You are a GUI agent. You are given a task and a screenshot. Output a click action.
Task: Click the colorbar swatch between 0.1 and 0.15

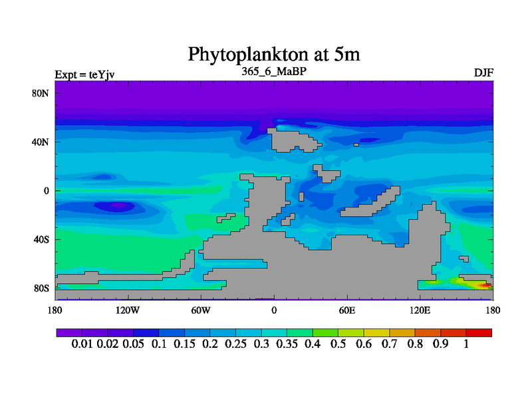click(171, 332)
